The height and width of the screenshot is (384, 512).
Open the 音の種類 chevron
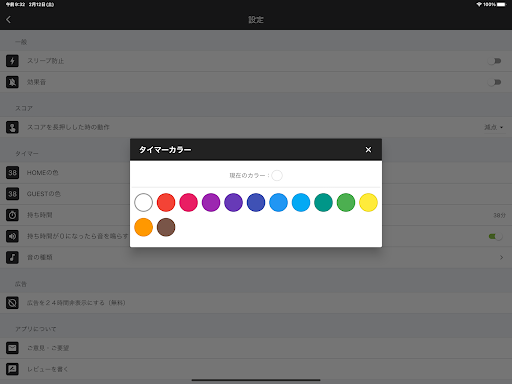pos(501,257)
